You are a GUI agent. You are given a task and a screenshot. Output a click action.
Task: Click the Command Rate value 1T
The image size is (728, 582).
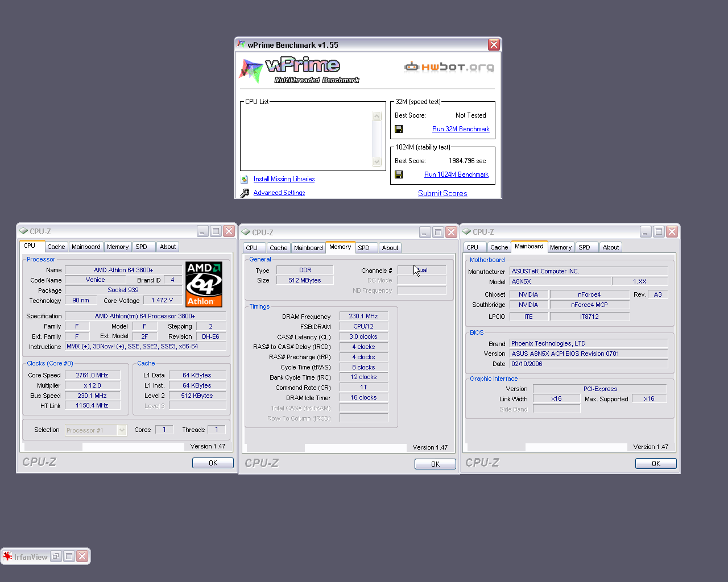[x=363, y=387]
